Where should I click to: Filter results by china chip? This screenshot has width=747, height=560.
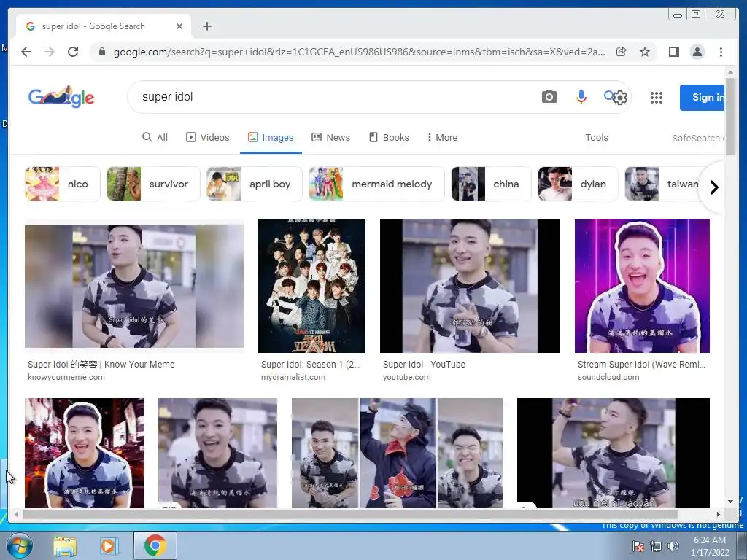point(491,184)
